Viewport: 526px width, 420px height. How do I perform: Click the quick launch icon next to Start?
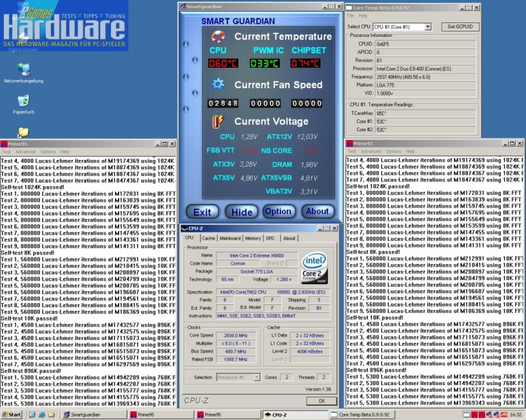[x=32, y=415]
